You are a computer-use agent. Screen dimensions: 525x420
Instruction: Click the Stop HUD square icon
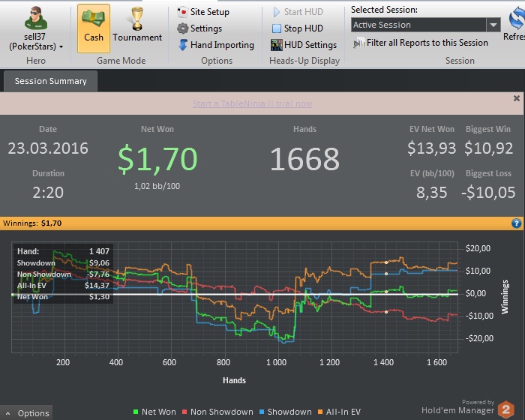click(x=277, y=28)
